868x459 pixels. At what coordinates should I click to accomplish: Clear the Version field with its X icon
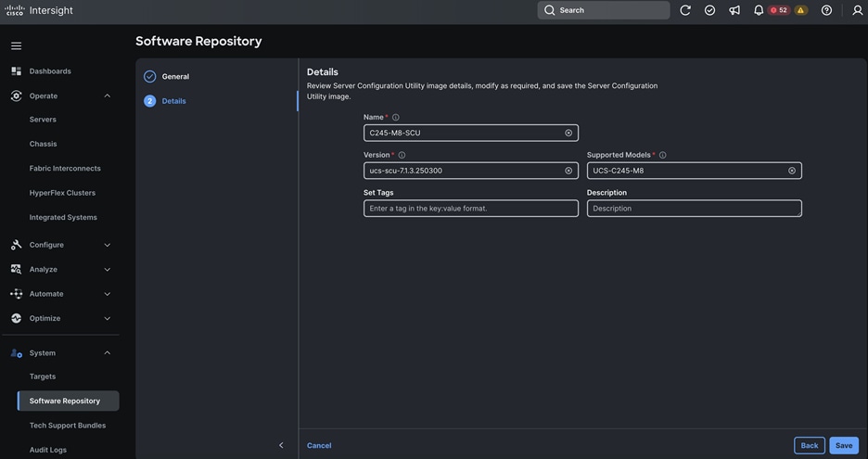coord(568,171)
